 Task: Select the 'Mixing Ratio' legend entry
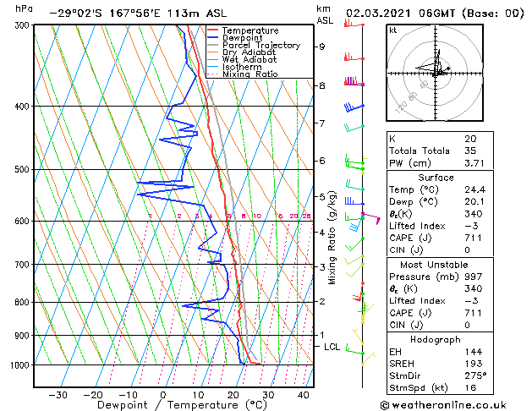[x=250, y=74]
